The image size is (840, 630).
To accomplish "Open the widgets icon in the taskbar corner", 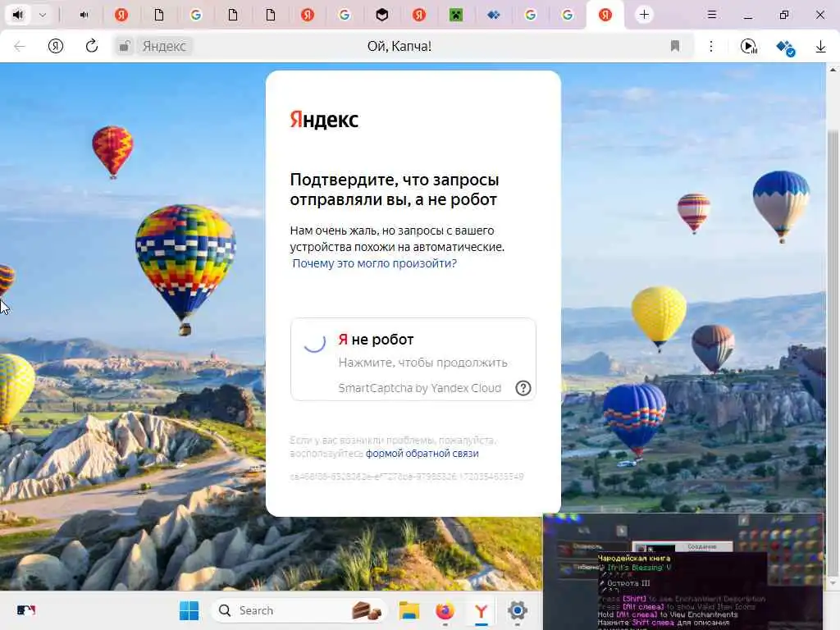I will click(x=26, y=610).
